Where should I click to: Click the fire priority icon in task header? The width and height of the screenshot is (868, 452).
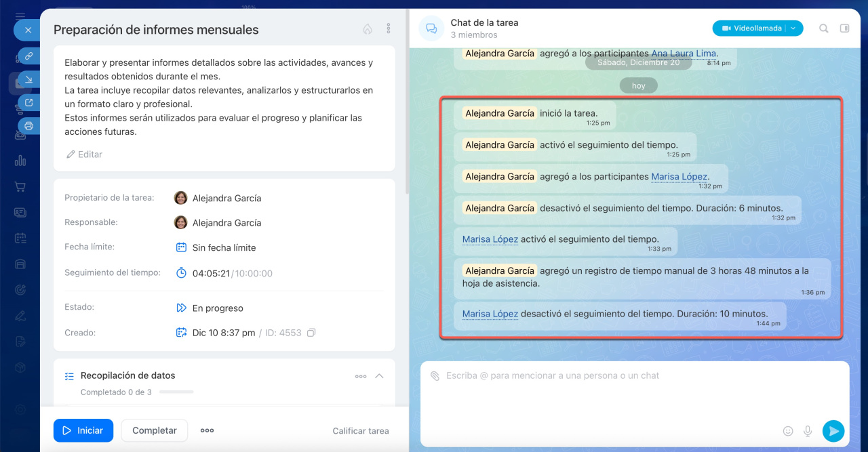tap(368, 29)
